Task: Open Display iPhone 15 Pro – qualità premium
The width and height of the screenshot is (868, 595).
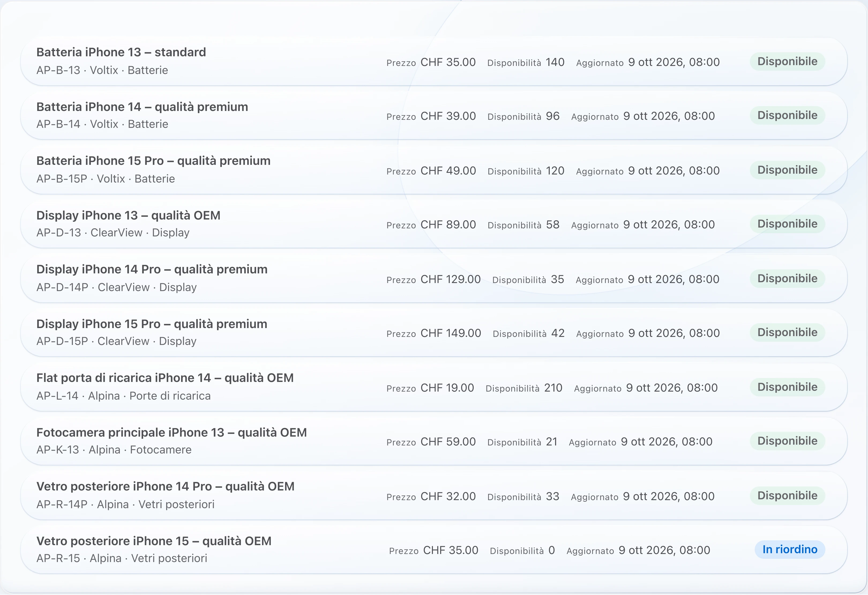Action: click(x=152, y=324)
